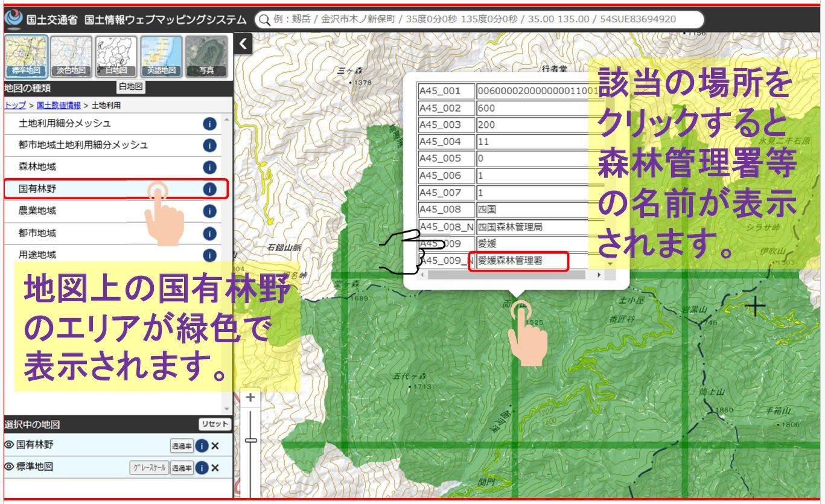Select 土地利用細分メッシュ in the map list
825x504 pixels.
click(112, 124)
